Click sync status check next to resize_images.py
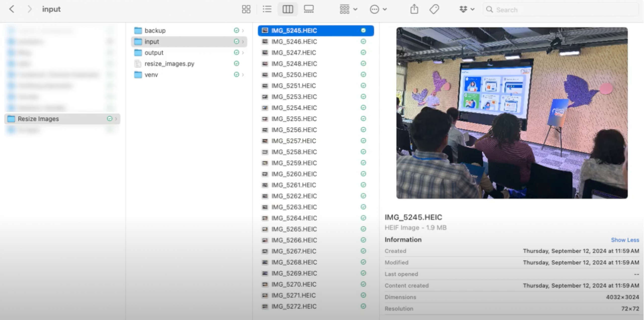Image resolution: width=644 pixels, height=320 pixels. tap(236, 64)
